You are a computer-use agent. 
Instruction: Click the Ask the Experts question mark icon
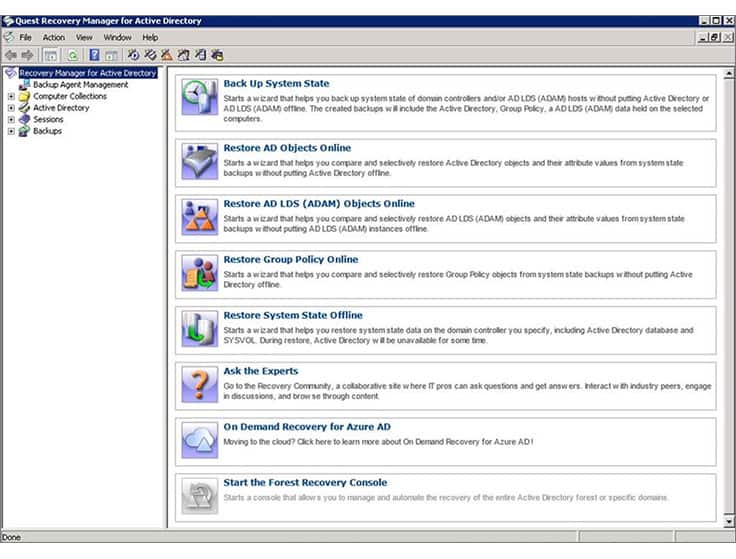(199, 384)
